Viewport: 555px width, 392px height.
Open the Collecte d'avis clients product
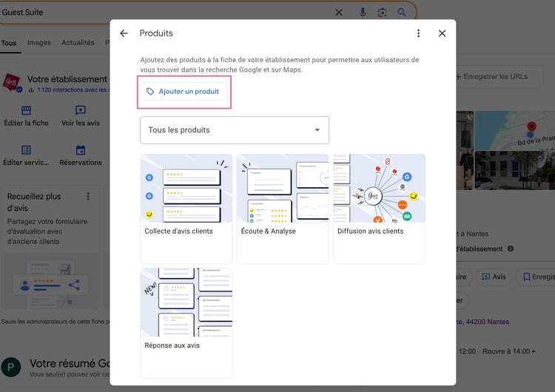pyautogui.click(x=186, y=208)
